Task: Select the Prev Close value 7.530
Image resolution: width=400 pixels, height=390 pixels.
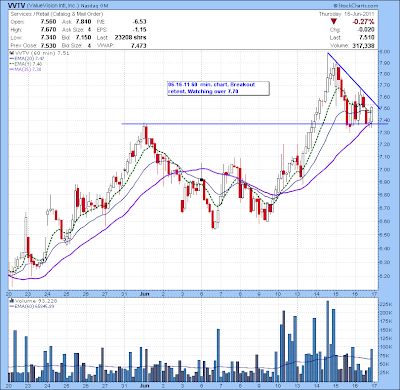Action: point(48,45)
